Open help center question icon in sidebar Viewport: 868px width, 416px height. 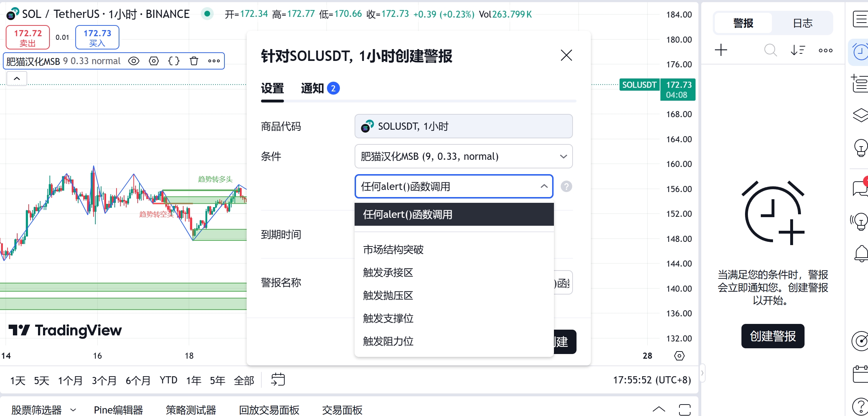[x=860, y=406]
